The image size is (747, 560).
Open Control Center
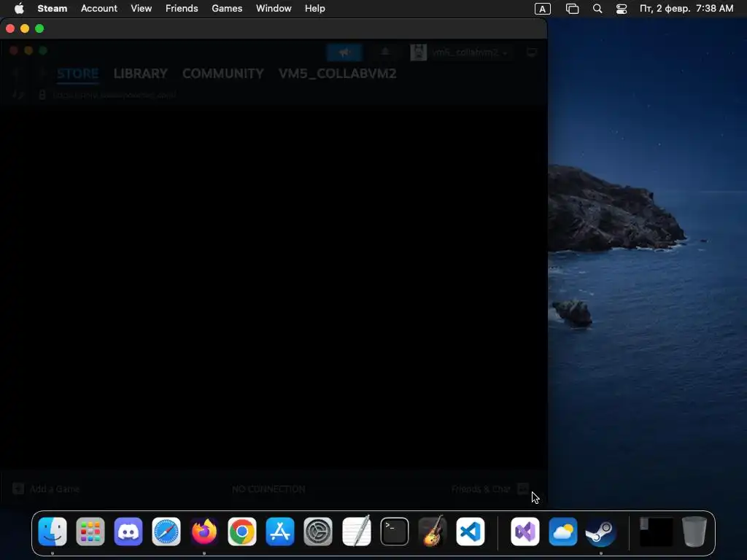[622, 9]
